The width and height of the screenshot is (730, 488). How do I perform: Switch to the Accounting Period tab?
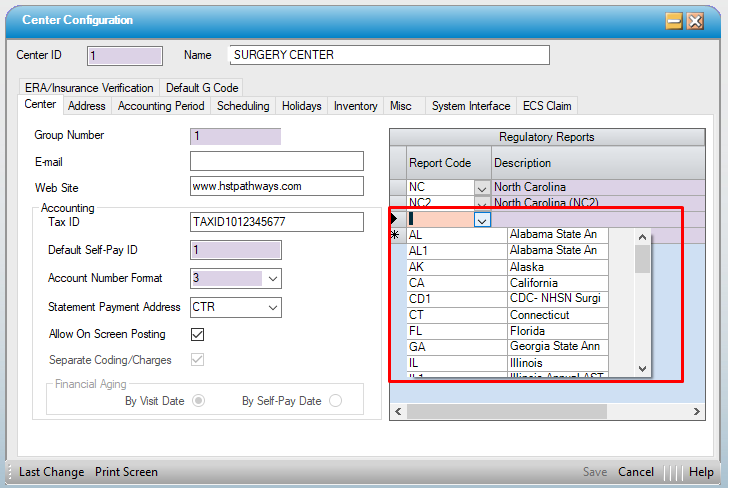(x=161, y=106)
